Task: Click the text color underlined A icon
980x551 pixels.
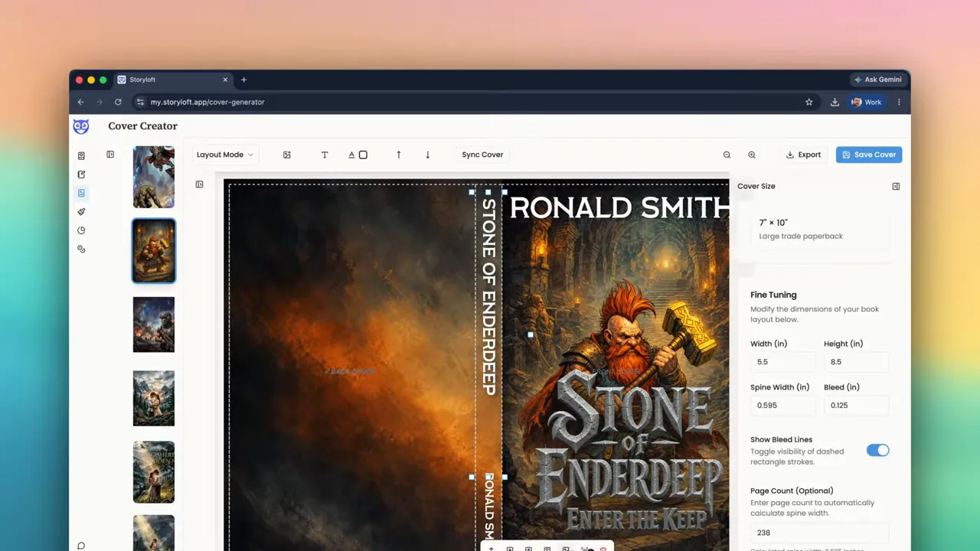Action: (351, 155)
